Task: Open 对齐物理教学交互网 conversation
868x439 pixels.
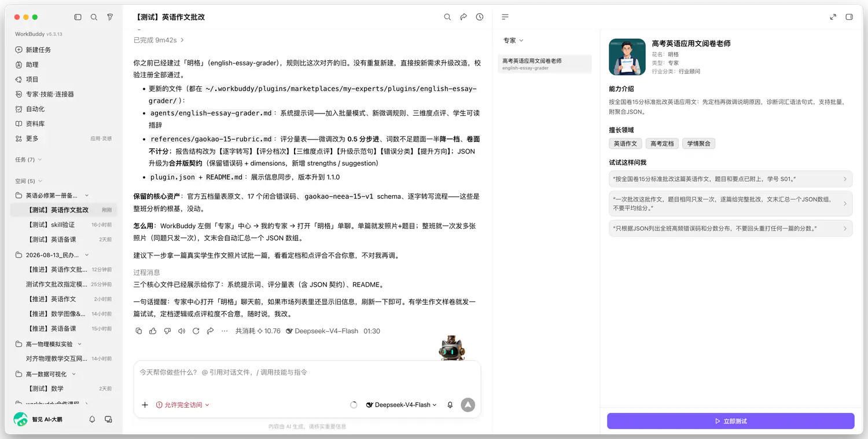Action: (x=64, y=358)
